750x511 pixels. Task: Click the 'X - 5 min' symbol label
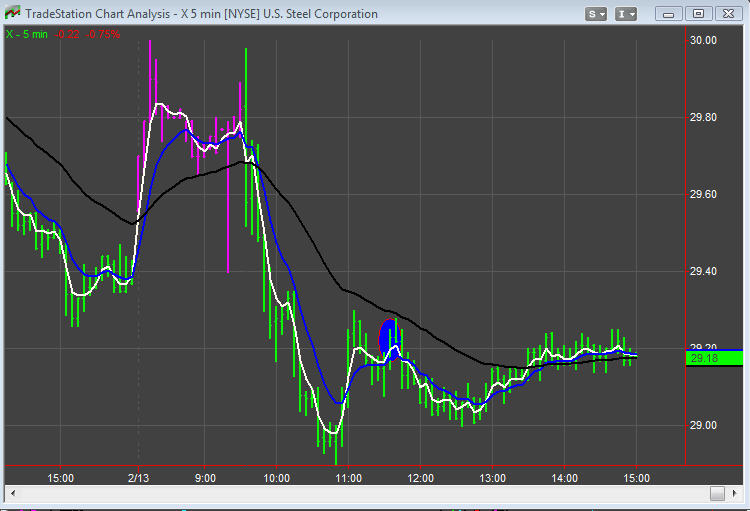coord(27,34)
